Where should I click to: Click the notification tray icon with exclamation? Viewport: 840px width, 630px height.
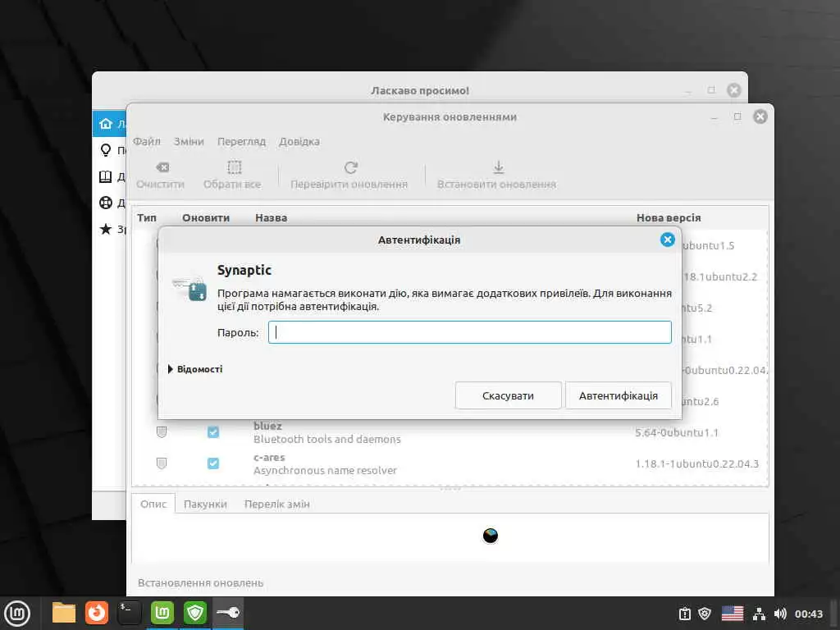(685, 614)
